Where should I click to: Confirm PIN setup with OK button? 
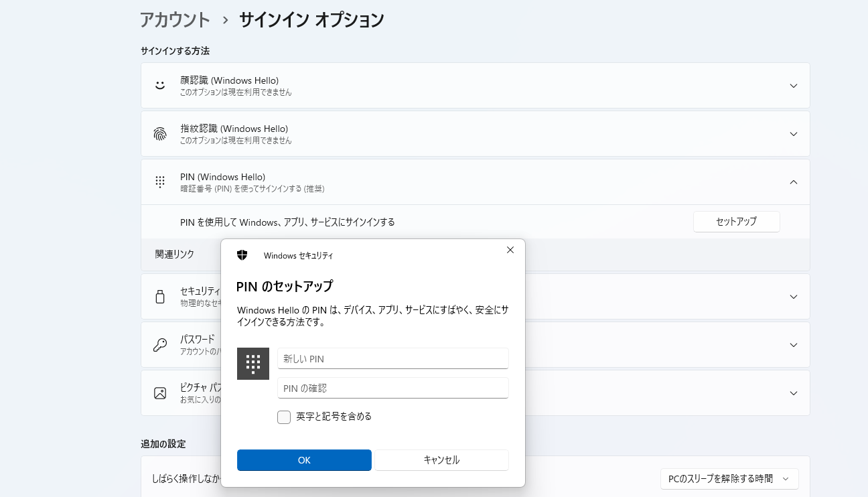304,460
